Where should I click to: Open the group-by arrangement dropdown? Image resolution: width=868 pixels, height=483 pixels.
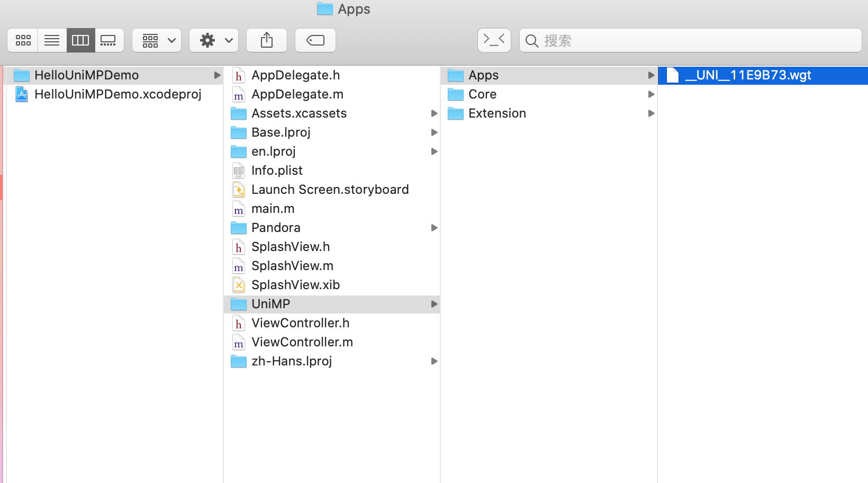coord(157,40)
